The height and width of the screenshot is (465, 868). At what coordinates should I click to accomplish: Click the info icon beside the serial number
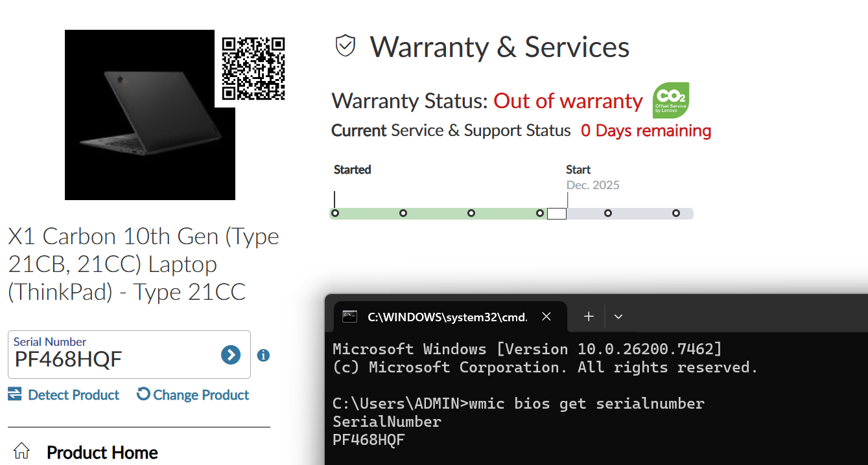pos(263,356)
